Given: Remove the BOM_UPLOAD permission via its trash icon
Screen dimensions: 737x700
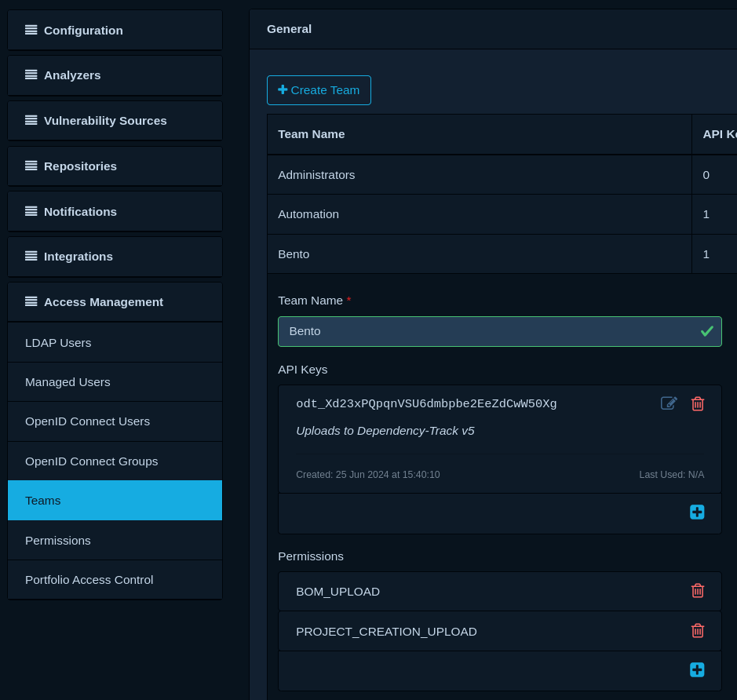Looking at the screenshot, I should (x=698, y=591).
